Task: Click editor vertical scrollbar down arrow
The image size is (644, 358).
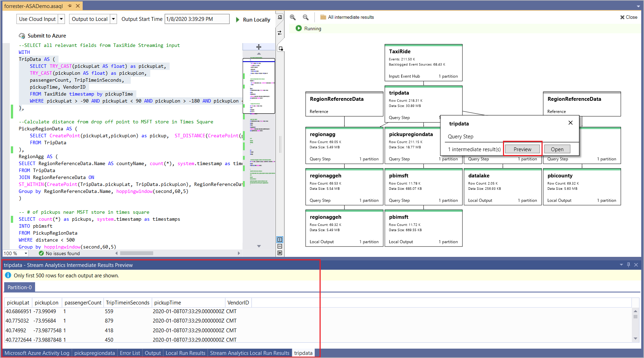Action: pyautogui.click(x=259, y=246)
